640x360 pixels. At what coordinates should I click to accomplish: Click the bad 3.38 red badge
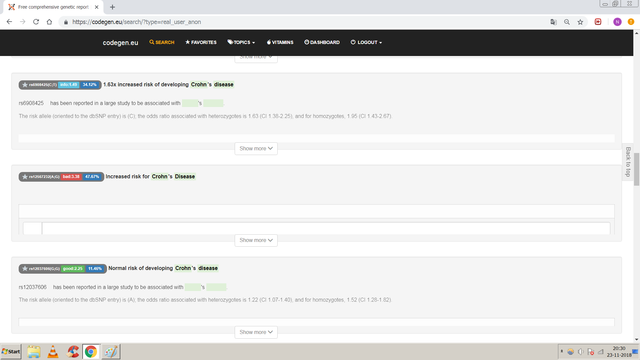point(71,177)
